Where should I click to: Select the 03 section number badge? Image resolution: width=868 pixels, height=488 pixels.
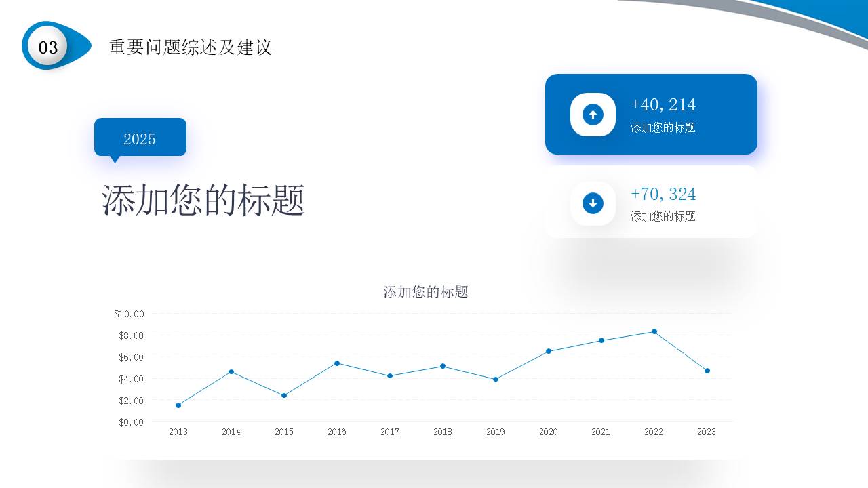click(x=48, y=47)
